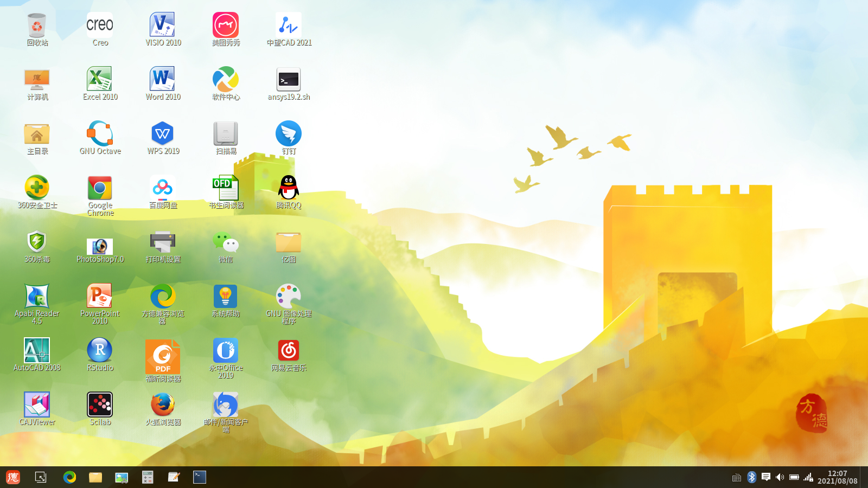Launch the calculator from the taskbar
Viewport: 868px width, 488px height.
(x=148, y=477)
